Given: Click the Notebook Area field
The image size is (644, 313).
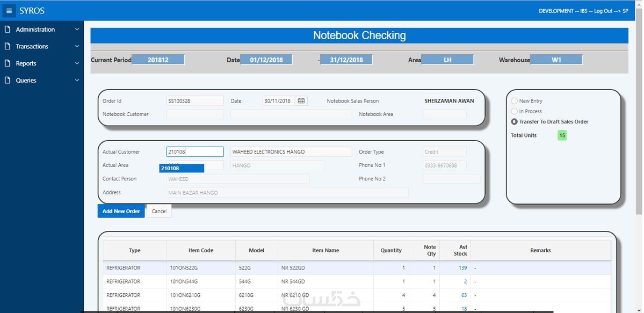Looking at the screenshot, I should pyautogui.click(x=445, y=114).
